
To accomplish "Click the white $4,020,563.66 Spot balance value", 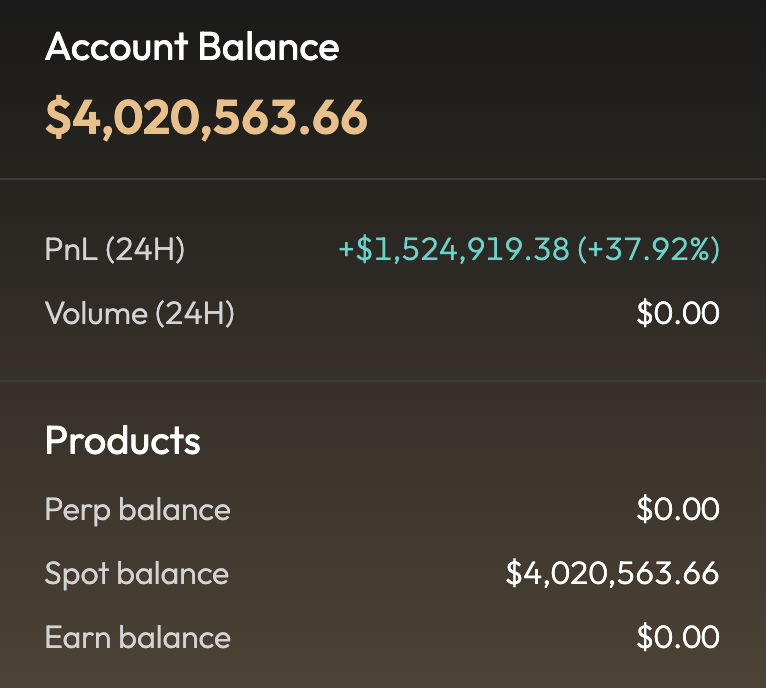I will click(x=612, y=574).
